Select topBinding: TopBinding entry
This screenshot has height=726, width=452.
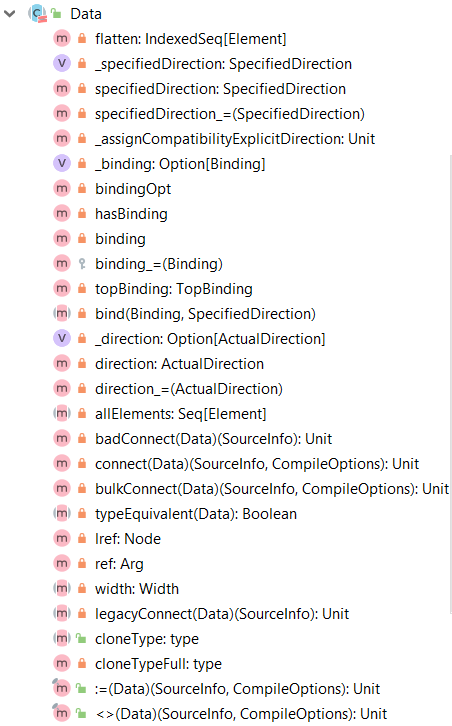174,289
